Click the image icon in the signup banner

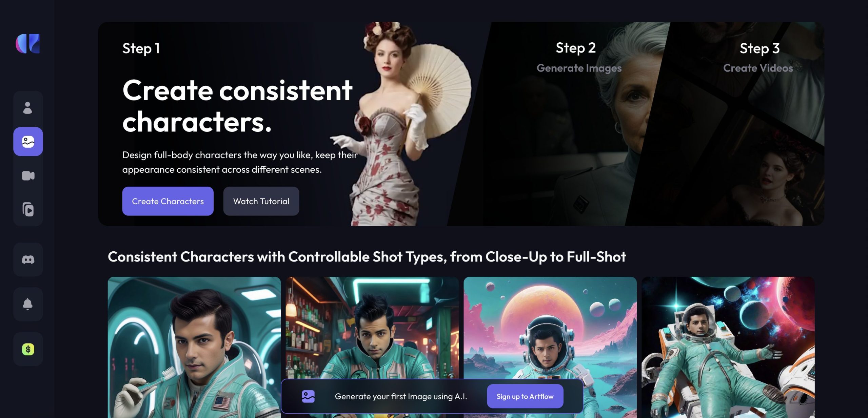pos(308,396)
